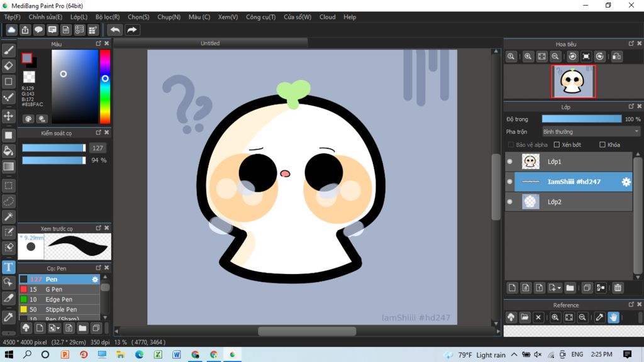Select the Divide tool below Operation tool
The width and height of the screenshot is (644, 362).
[x=8, y=298]
